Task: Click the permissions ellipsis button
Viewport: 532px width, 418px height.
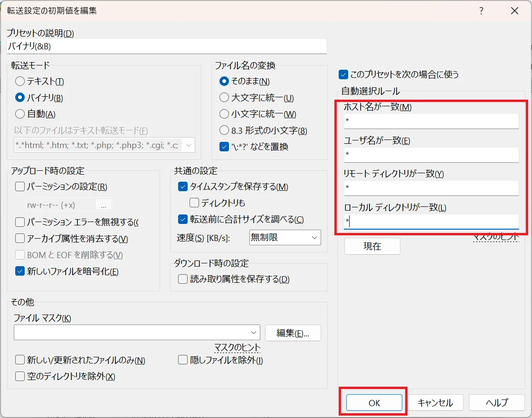Action: pyautogui.click(x=104, y=205)
